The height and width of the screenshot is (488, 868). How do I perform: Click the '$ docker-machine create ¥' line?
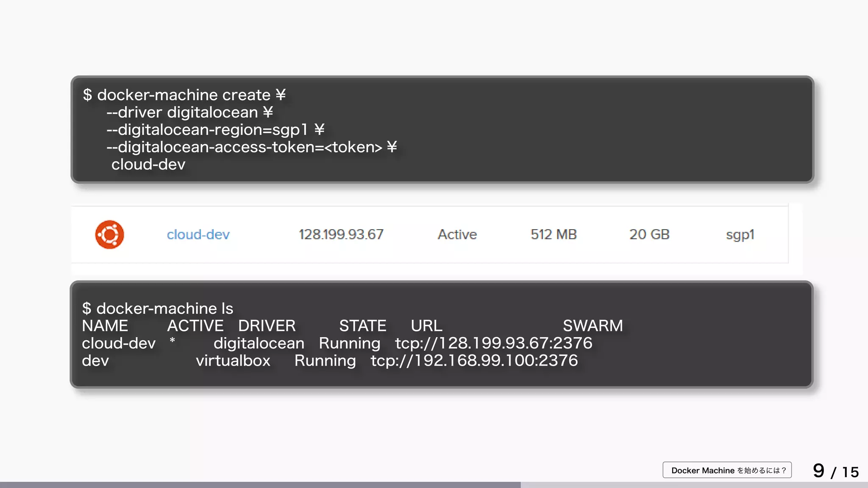pyautogui.click(x=184, y=95)
